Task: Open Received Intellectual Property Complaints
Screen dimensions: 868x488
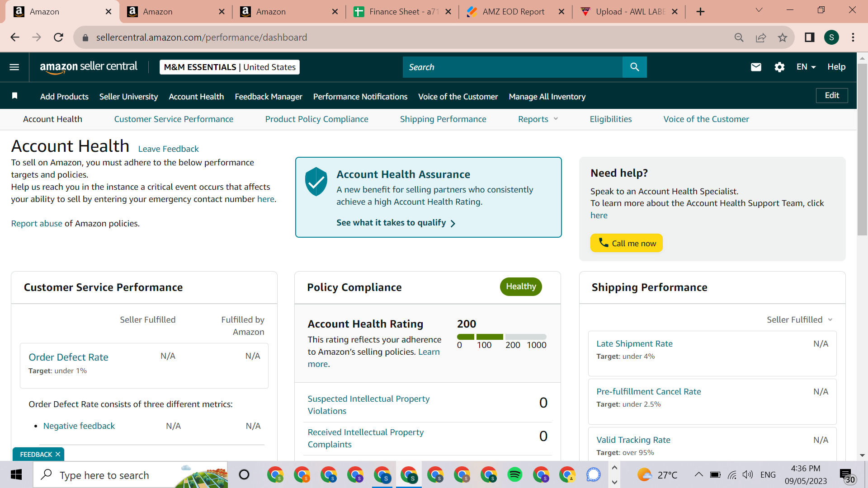Action: tap(366, 438)
